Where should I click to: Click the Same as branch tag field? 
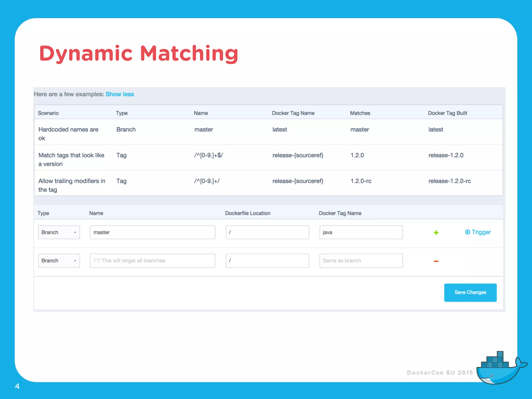[x=361, y=261]
